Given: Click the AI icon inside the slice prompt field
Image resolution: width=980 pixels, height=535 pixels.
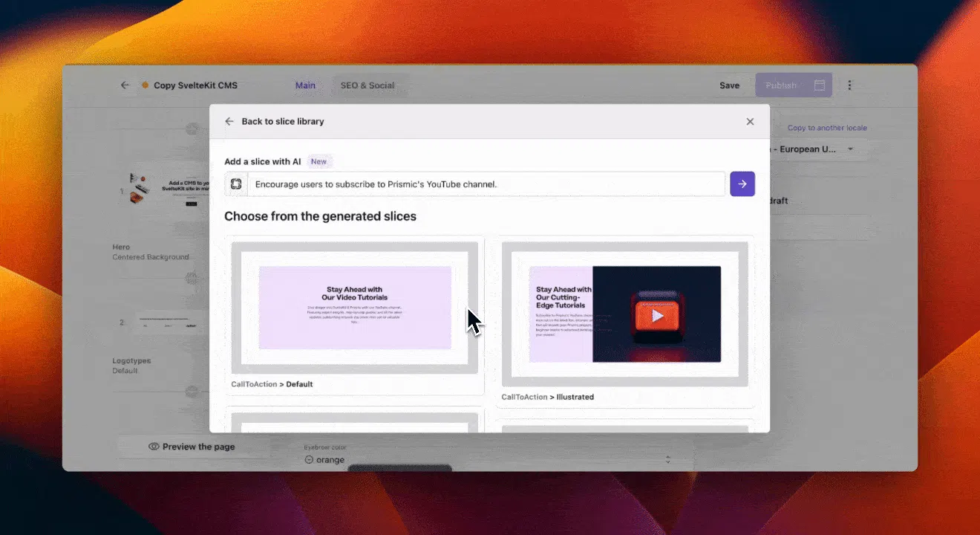Looking at the screenshot, I should pos(235,184).
